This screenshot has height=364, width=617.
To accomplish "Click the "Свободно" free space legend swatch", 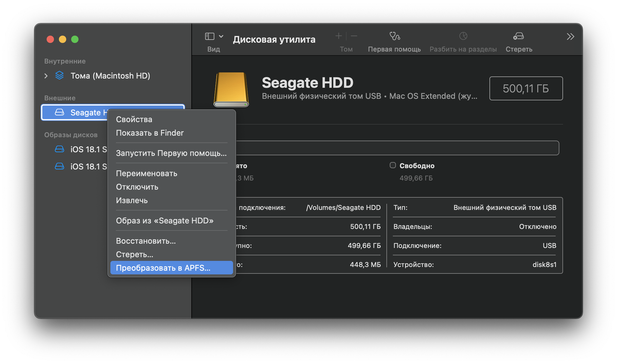I will point(393,166).
